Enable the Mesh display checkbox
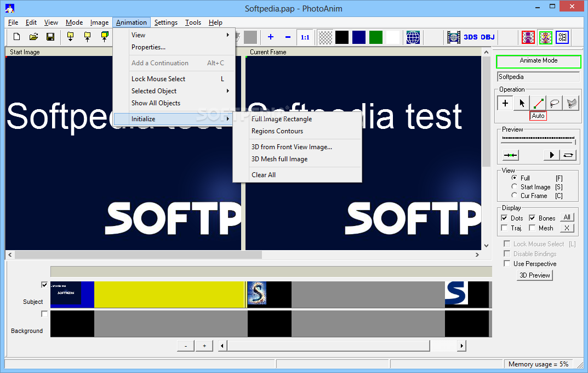588x373 pixels. point(532,228)
